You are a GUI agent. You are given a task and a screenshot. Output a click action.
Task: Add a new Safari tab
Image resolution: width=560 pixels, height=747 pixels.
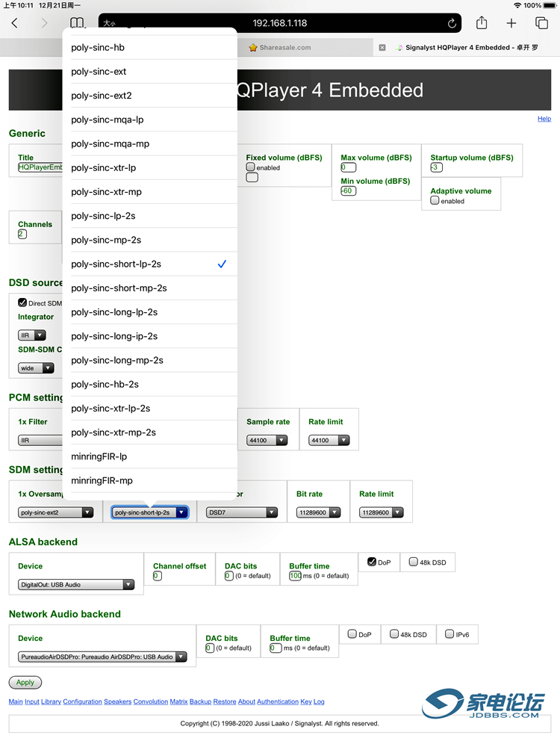pos(511,23)
